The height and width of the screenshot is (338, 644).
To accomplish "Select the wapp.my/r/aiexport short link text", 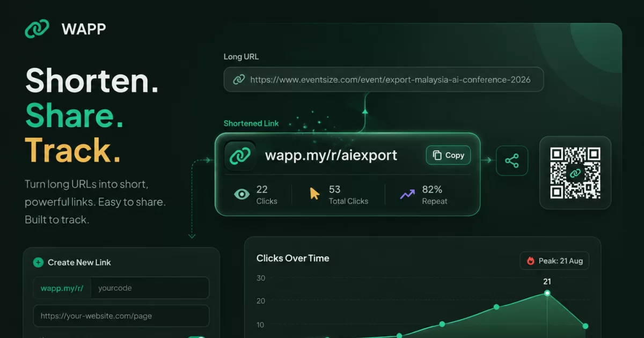I will pyautogui.click(x=331, y=156).
